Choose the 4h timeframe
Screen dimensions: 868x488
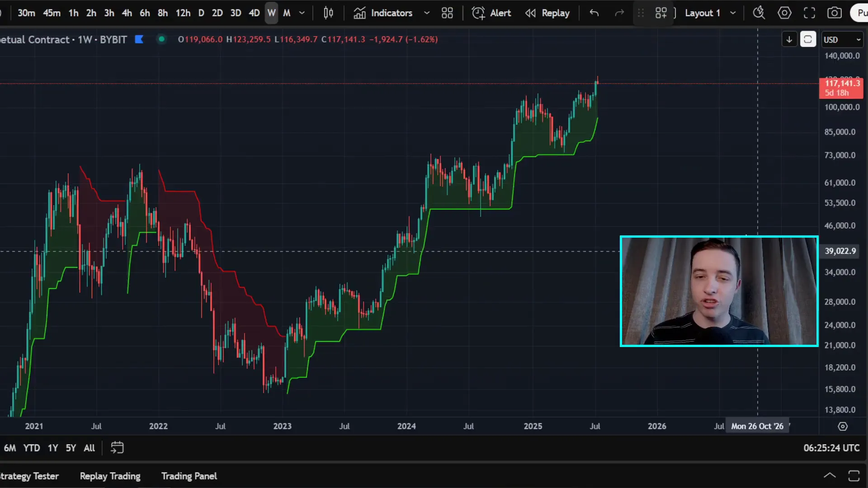pos(127,13)
